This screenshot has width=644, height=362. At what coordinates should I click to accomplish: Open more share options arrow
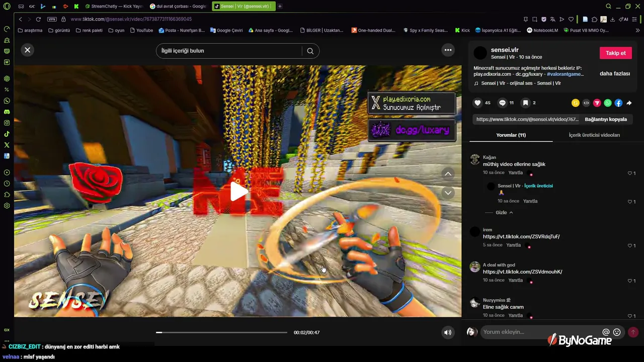629,103
